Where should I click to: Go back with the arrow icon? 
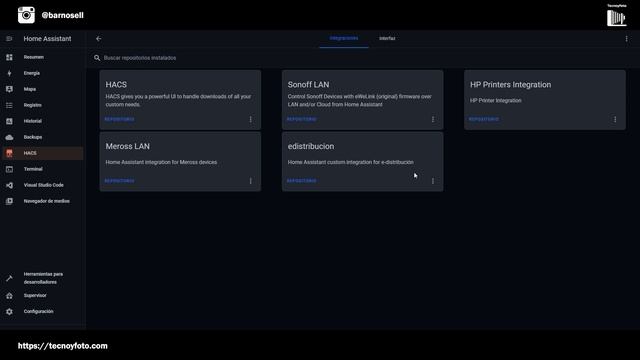98,39
